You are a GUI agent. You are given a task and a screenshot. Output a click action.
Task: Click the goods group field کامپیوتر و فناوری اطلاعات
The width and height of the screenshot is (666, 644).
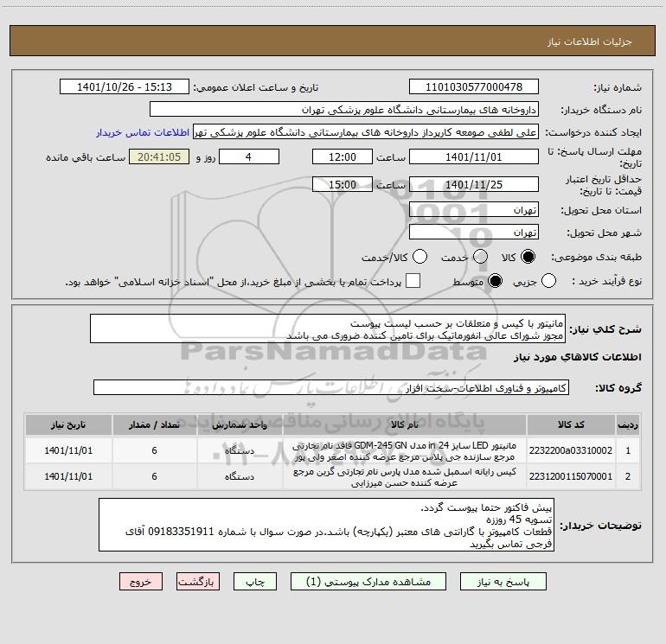331,387
